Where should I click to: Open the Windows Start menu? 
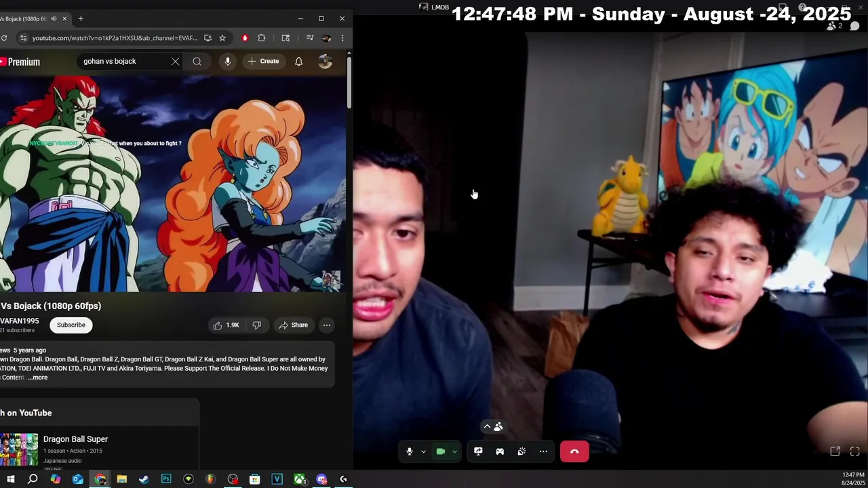click(x=10, y=479)
